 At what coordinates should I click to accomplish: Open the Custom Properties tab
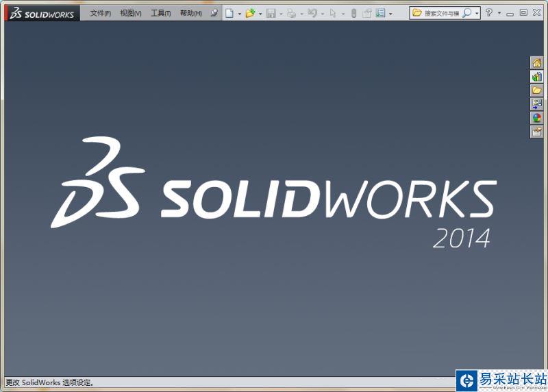coord(536,132)
